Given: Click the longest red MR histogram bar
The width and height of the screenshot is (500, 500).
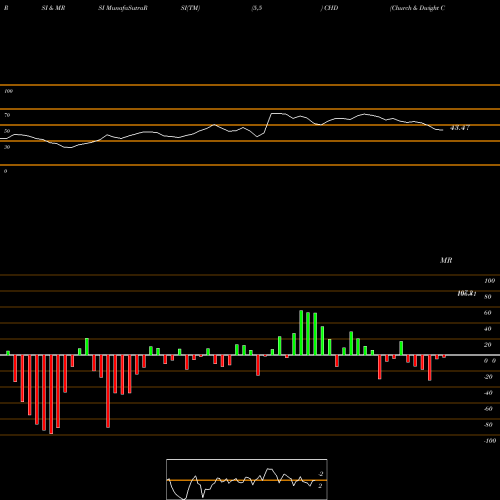Looking at the screenshot, I should tap(51, 394).
